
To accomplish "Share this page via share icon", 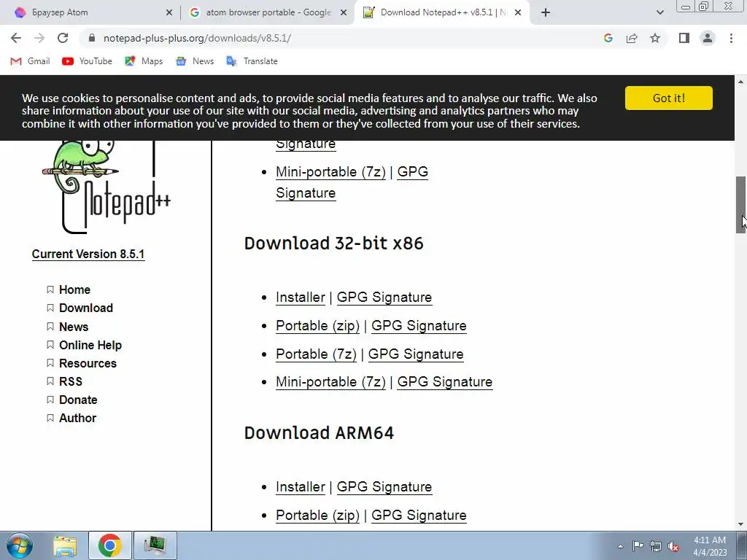I will click(632, 38).
